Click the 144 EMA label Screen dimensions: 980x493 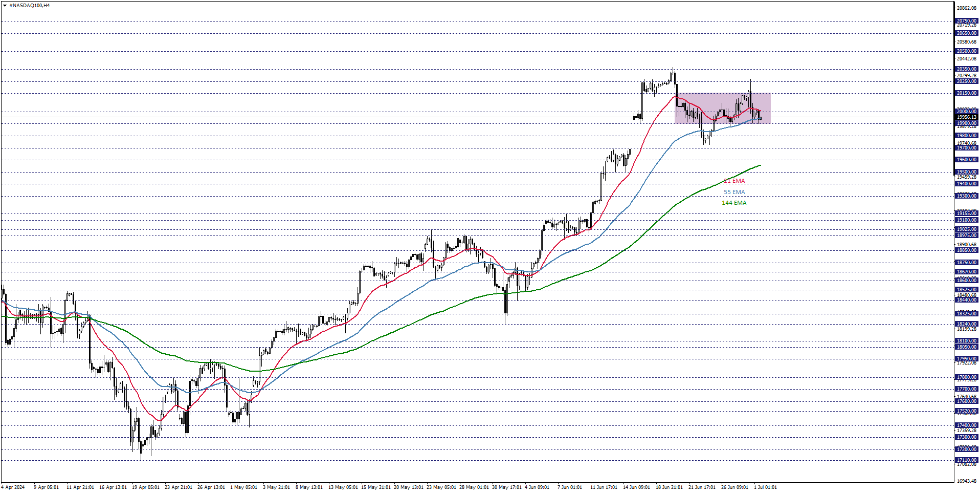(x=734, y=203)
